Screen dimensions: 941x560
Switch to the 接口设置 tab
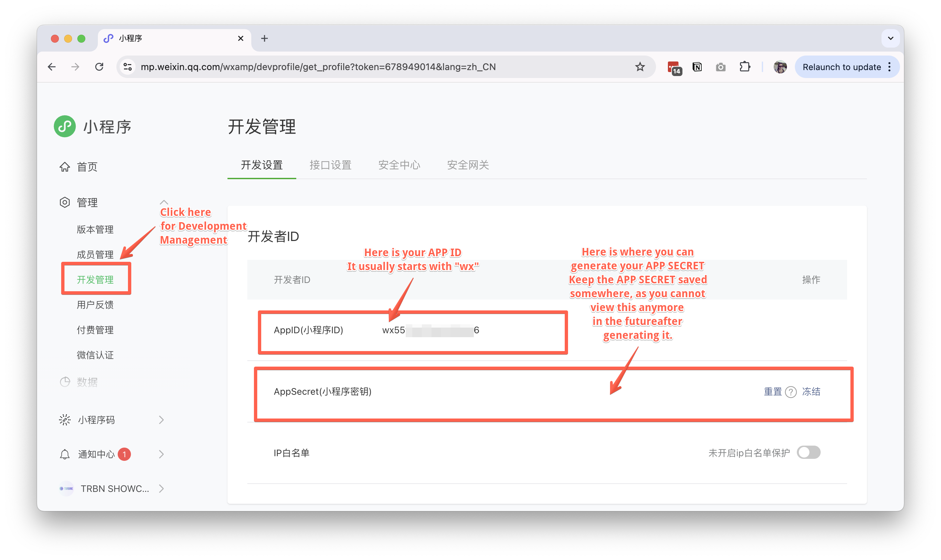point(331,165)
